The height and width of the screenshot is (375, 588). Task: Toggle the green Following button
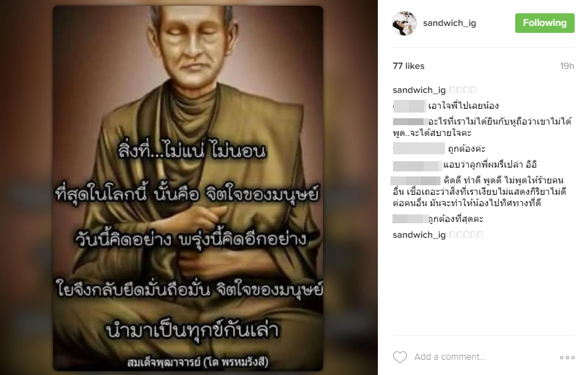pyautogui.click(x=544, y=23)
